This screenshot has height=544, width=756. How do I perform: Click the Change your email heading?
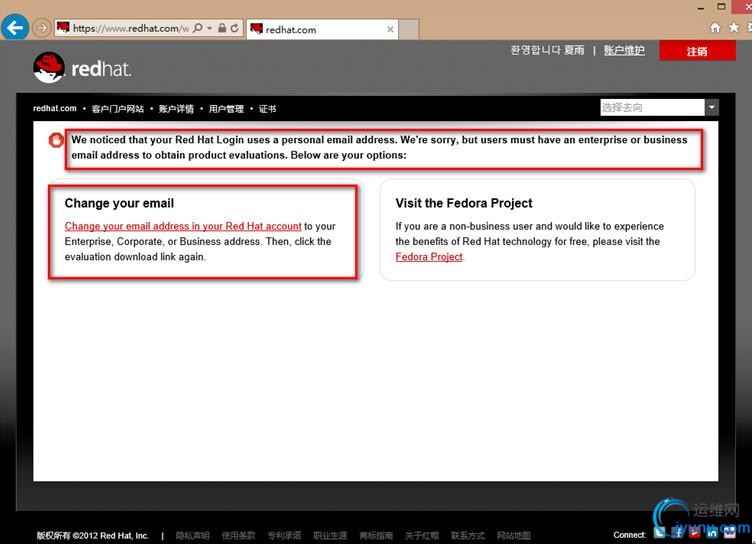pos(119,203)
